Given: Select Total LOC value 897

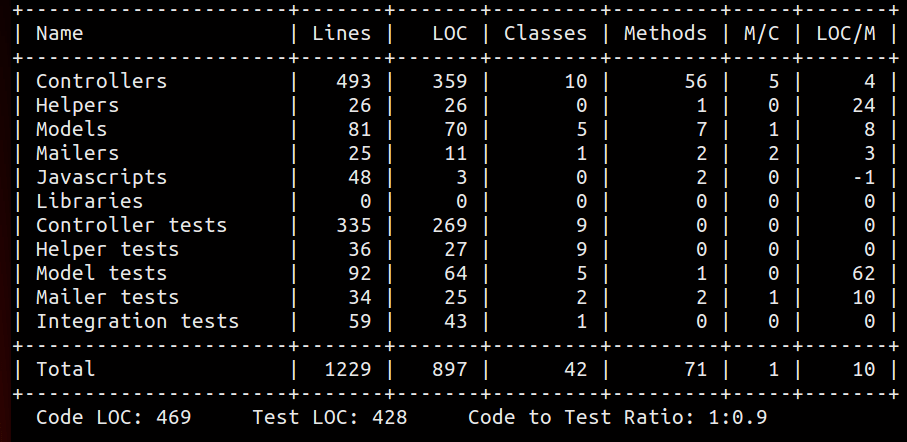Looking at the screenshot, I should 449,369.
